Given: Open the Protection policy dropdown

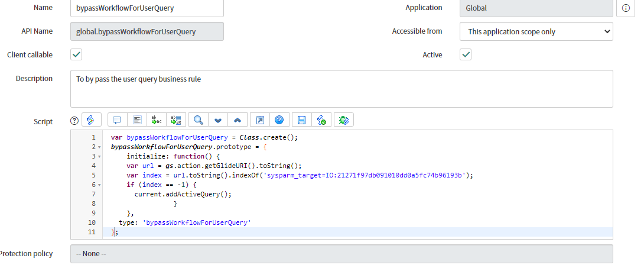Looking at the screenshot, I should point(341,254).
